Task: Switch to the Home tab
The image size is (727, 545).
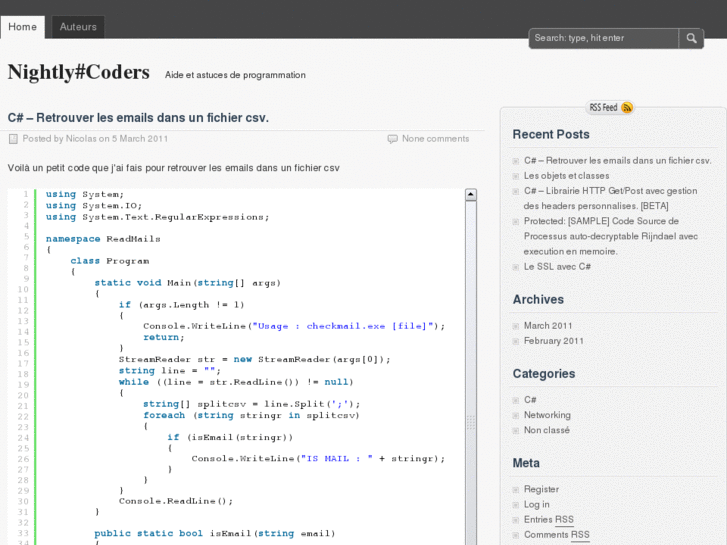Action: (22, 27)
